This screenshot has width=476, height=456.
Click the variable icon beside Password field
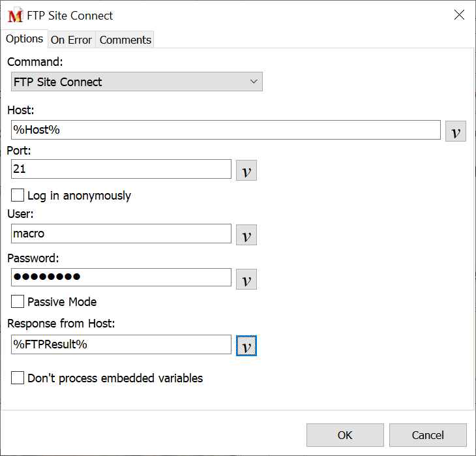tap(246, 279)
